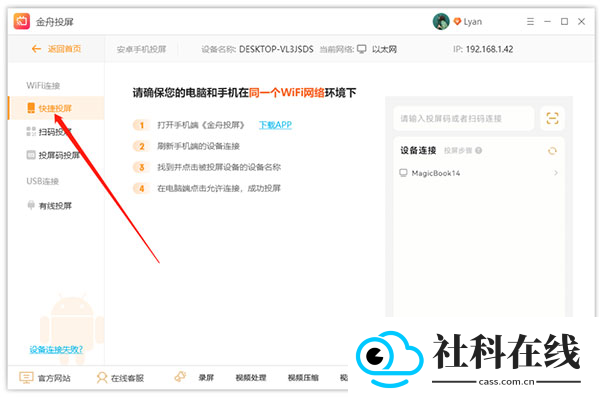Click the 金舟投屏 app logo icon
The height and width of the screenshot is (397, 600).
[22, 21]
